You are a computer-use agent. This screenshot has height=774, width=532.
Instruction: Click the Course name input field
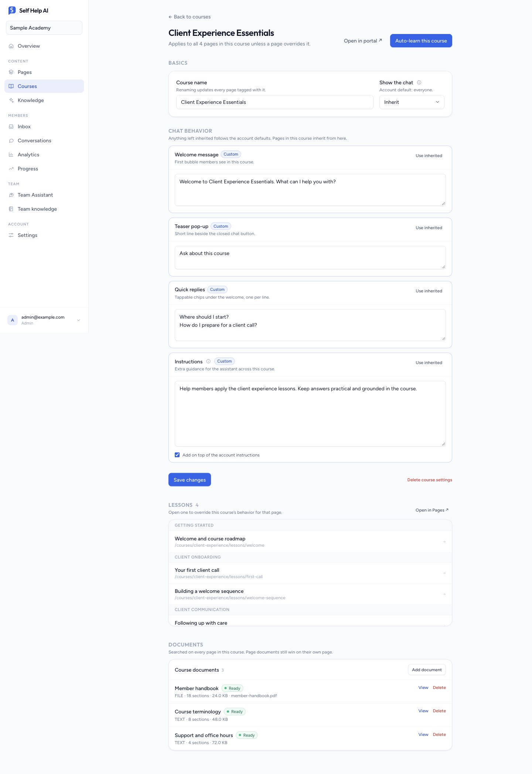pyautogui.click(x=274, y=102)
